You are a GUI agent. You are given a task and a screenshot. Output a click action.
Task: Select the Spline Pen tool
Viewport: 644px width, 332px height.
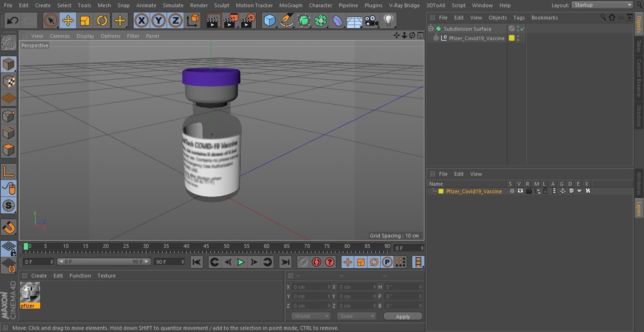(287, 21)
